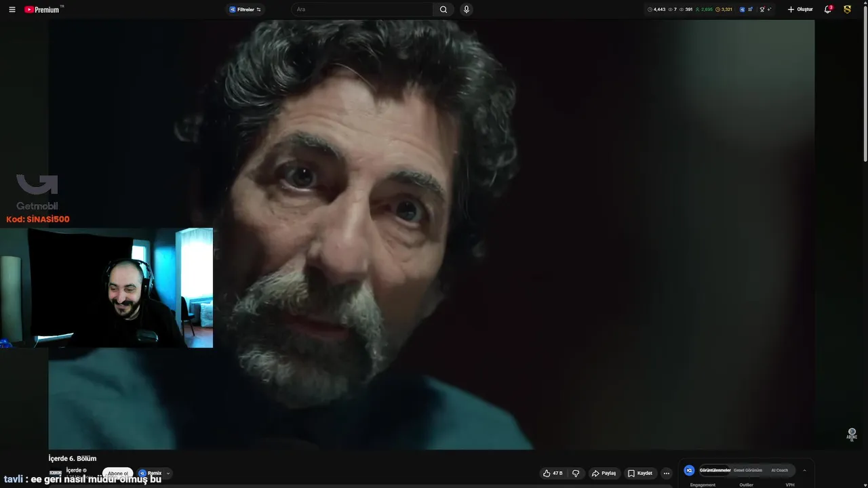Start voice search with microphone icon

pyautogui.click(x=466, y=9)
